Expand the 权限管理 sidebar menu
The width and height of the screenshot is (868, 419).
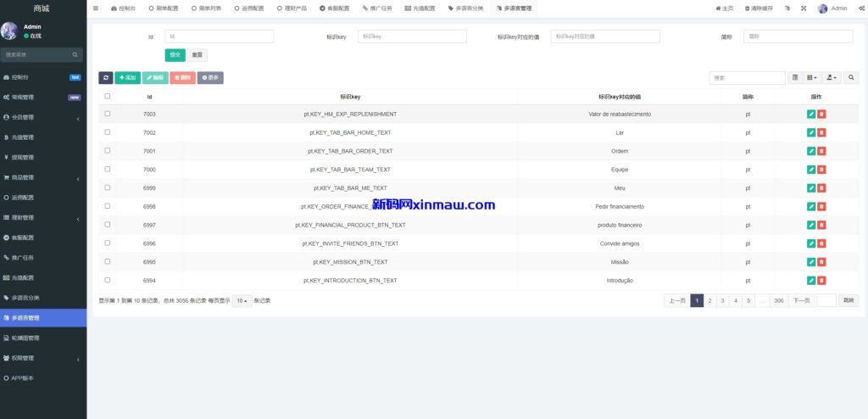43,358
